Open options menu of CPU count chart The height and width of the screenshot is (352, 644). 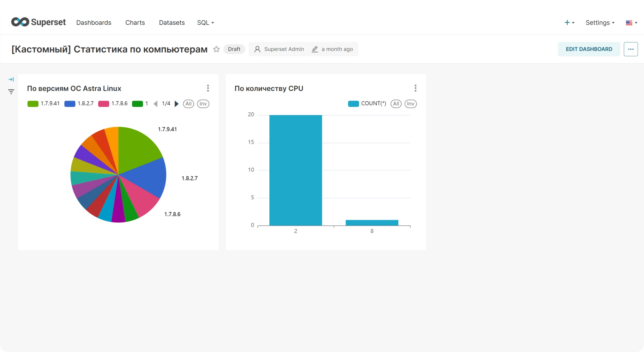[x=415, y=88]
